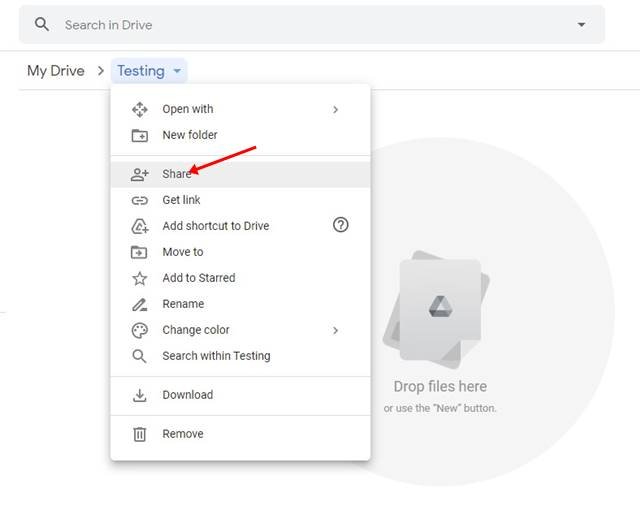This screenshot has width=640, height=514.
Task: Click the star icon for Starred
Action: 140,278
